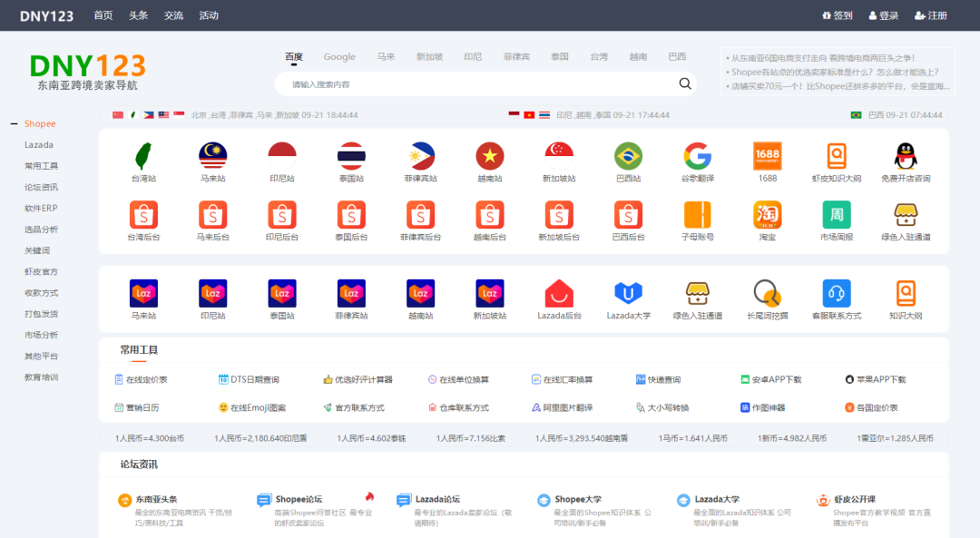Open the 子母账号 icon
The width and height of the screenshot is (980, 538).
[x=698, y=215]
